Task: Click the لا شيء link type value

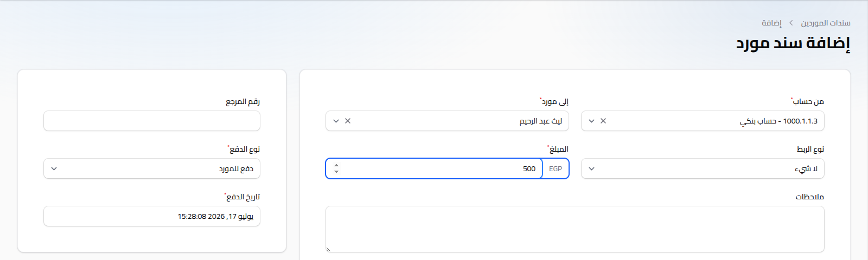Action: (x=806, y=168)
